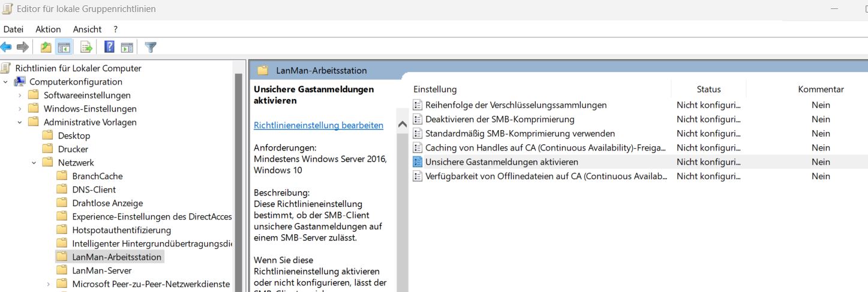Collapse the Computerkonfiguration node
The image size is (868, 292).
coord(5,82)
